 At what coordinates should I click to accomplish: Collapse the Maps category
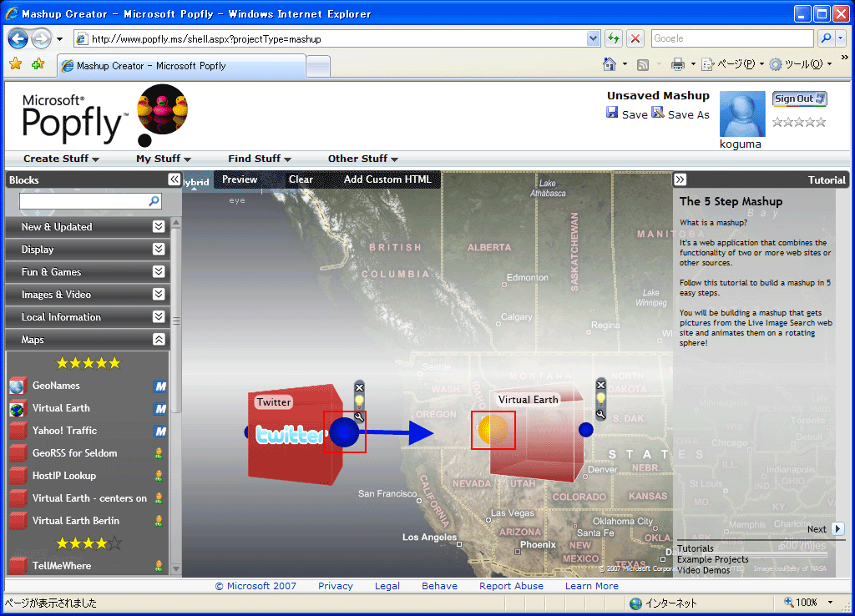tap(159, 339)
